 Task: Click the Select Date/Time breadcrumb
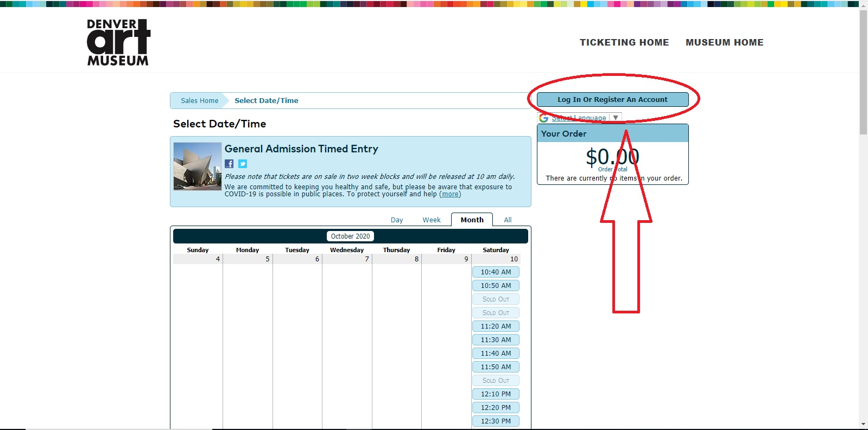pyautogui.click(x=267, y=101)
